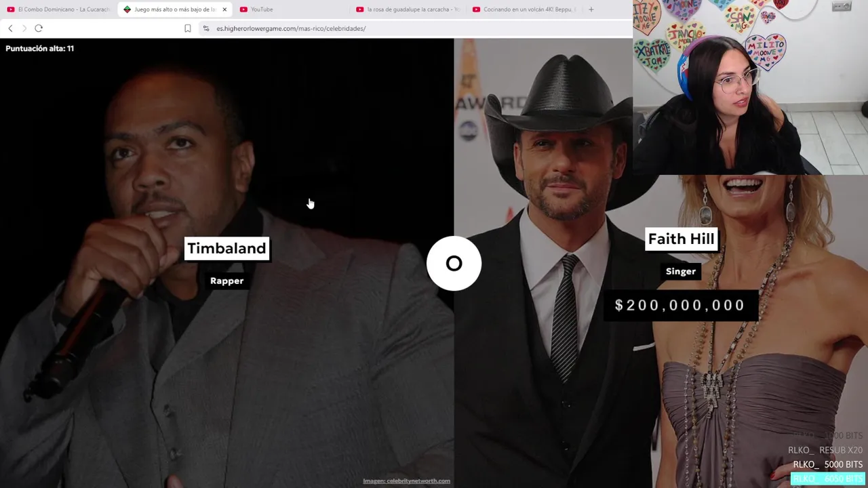Viewport: 868px width, 488px height.
Task: Click the browser forward arrow
Action: pyautogui.click(x=24, y=28)
